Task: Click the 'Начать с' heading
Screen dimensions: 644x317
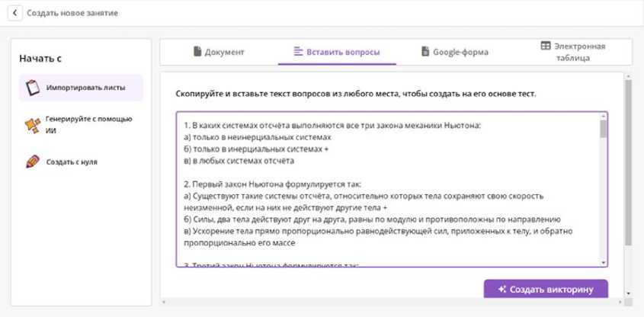Action: [40, 59]
